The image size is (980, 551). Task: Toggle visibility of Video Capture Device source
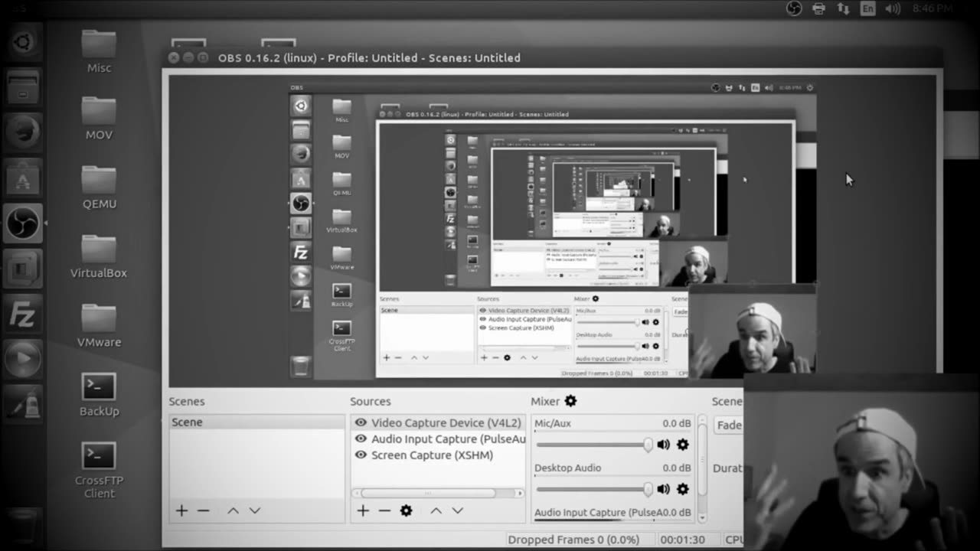tap(361, 422)
